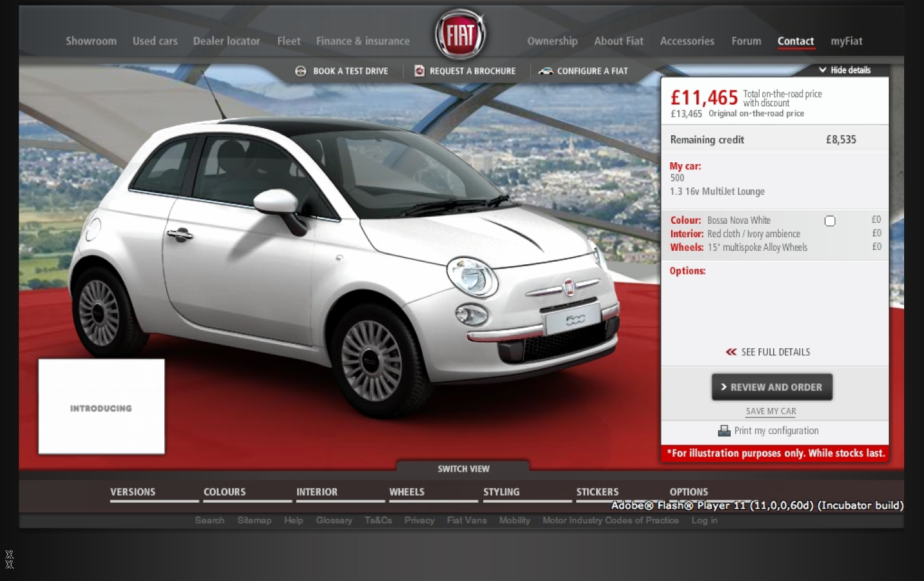Switch to the Interior tab
Viewport: 924px width, 581px height.
tap(317, 492)
